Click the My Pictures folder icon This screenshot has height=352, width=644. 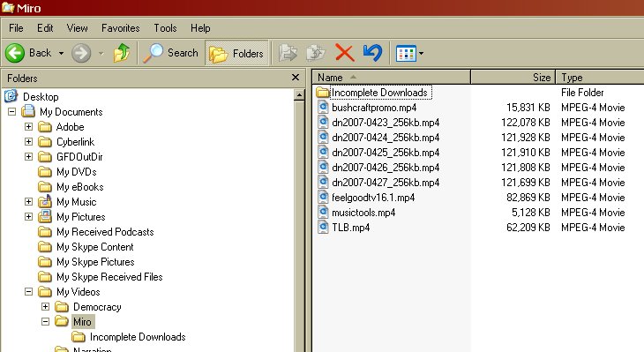[45, 216]
